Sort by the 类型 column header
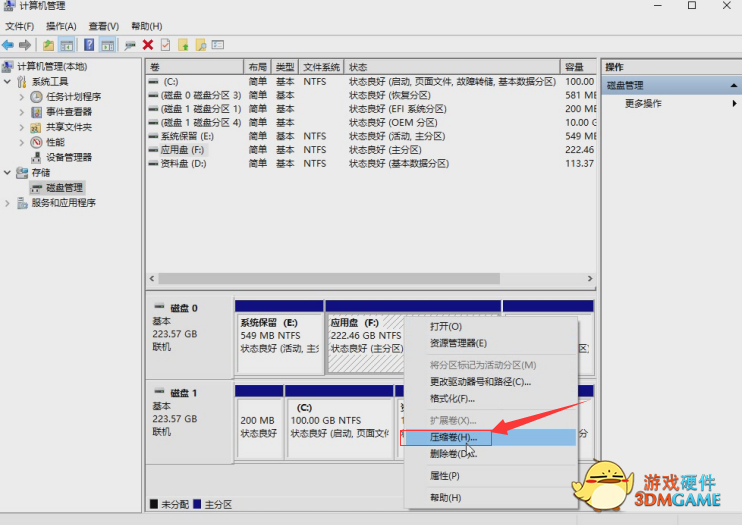The width and height of the screenshot is (742, 525). [285, 67]
